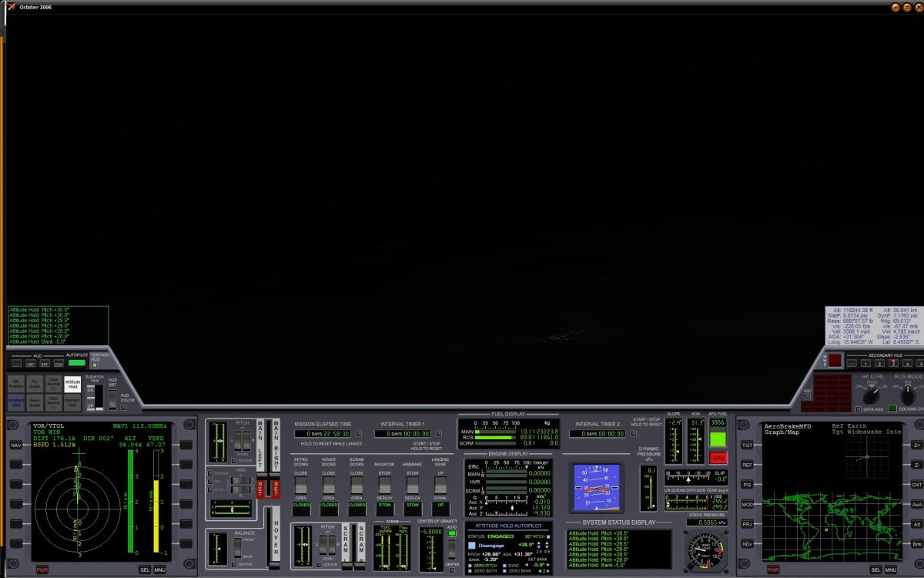Flip the HOVER DOORS switch
The height and width of the screenshot is (578, 924).
click(329, 486)
